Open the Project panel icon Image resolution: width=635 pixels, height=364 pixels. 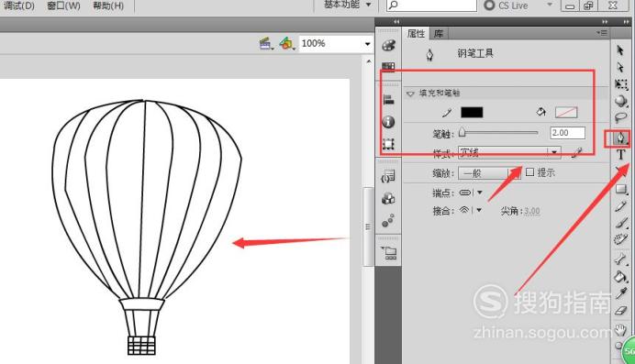tap(389, 253)
